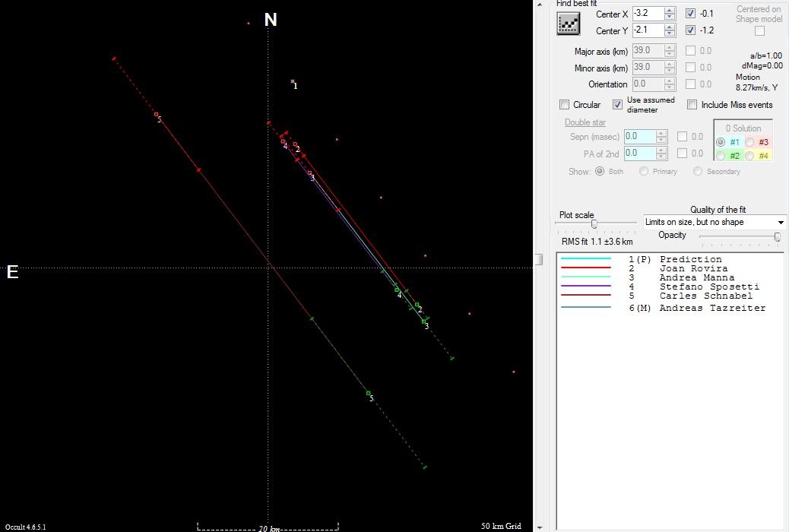The image size is (789, 532).
Task: Increase Center X with up arrow
Action: click(x=669, y=11)
